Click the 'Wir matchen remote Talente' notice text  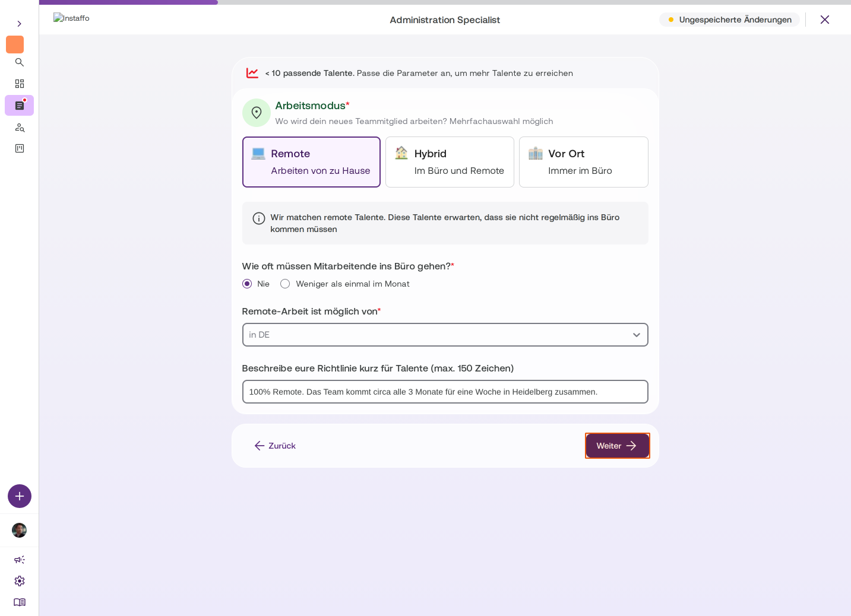tap(445, 223)
